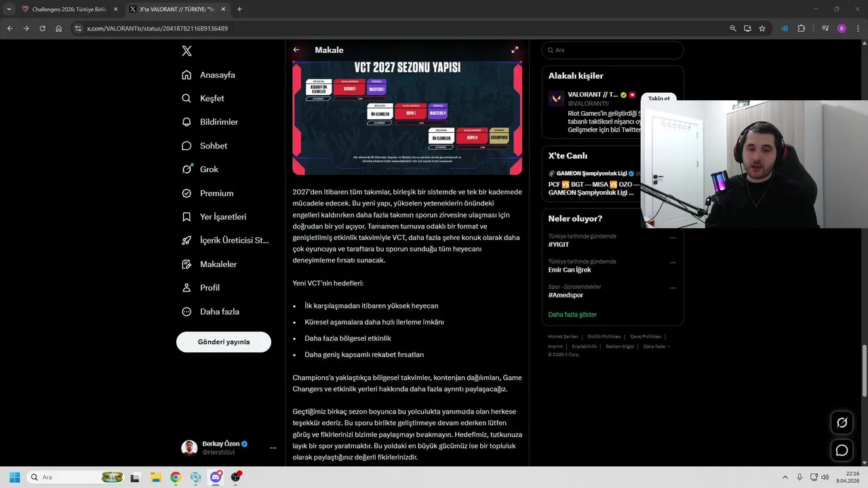Click the browser forward arrow

pyautogui.click(x=26, y=28)
